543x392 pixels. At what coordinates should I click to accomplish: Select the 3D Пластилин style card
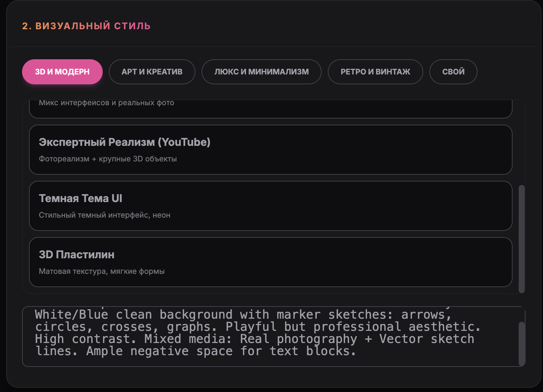point(271,262)
